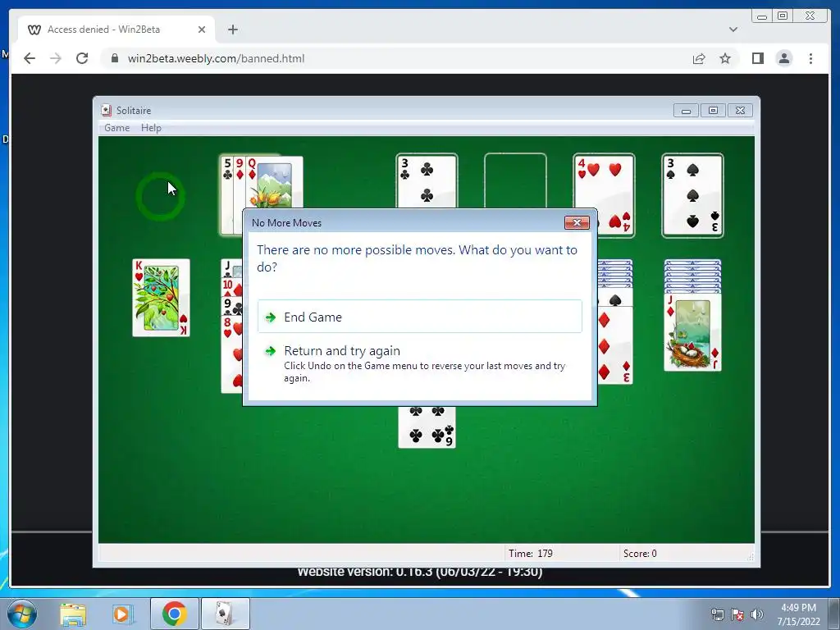Toggle the browser side panel

click(x=757, y=58)
